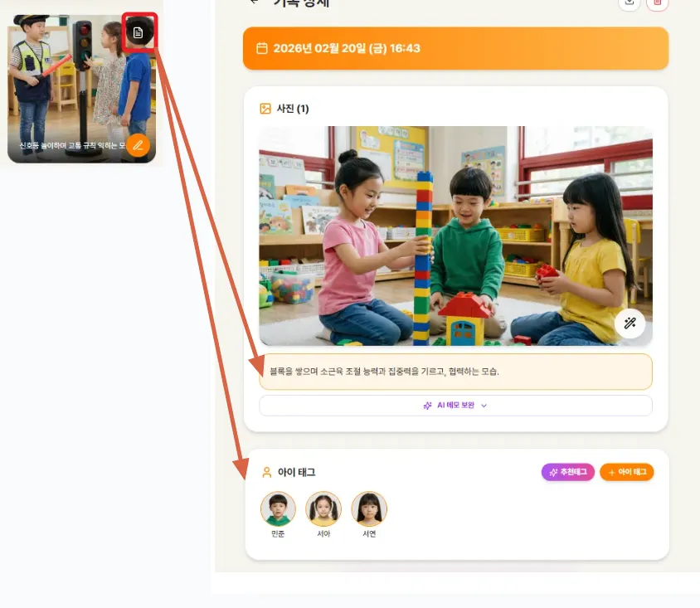Viewport: 700px width, 608px height.
Task: Click the magic wand icon on block photo
Action: click(x=630, y=323)
